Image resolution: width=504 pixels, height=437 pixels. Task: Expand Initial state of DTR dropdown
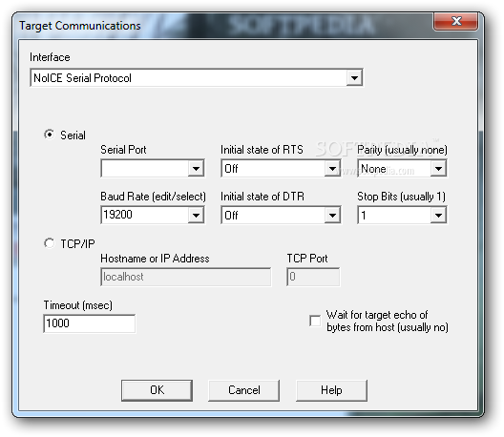coord(332,215)
